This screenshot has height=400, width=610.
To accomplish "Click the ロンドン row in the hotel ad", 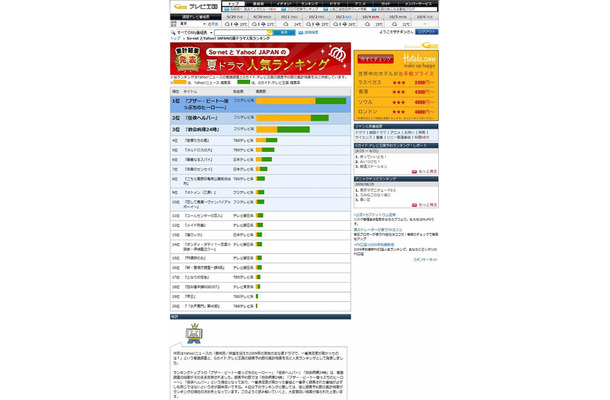I will [x=396, y=112].
